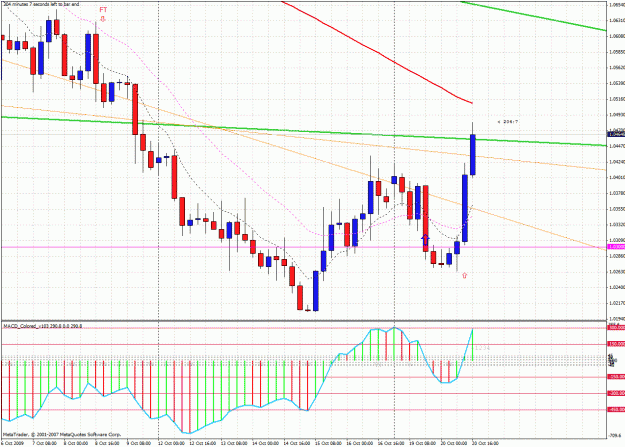Click the red up arrow below the 20 Oct candle
Viewport: 625px width, 447px height.
tap(464, 275)
